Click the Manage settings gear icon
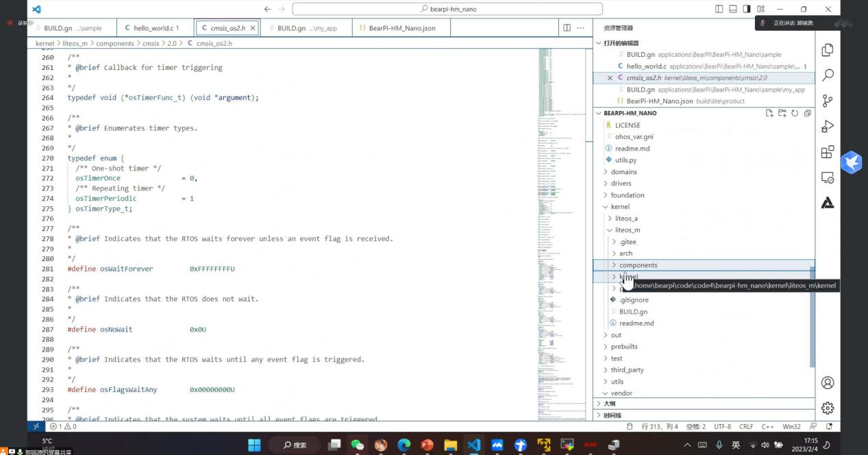 tap(828, 408)
